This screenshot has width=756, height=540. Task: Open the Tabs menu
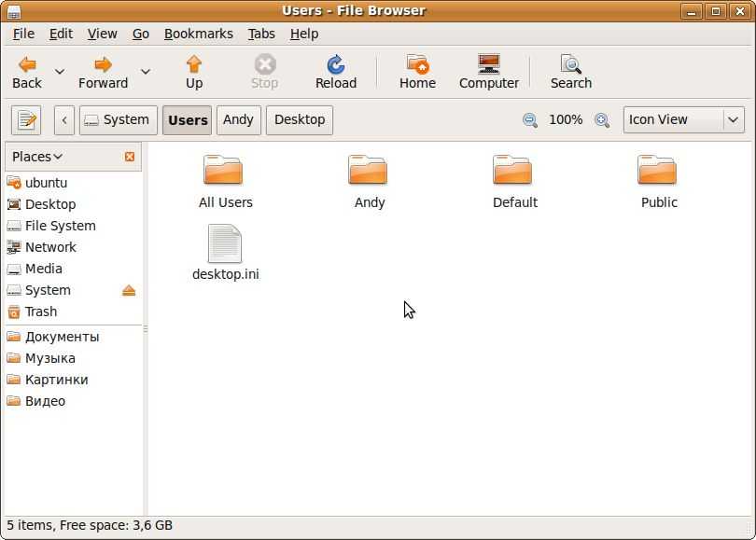[261, 34]
